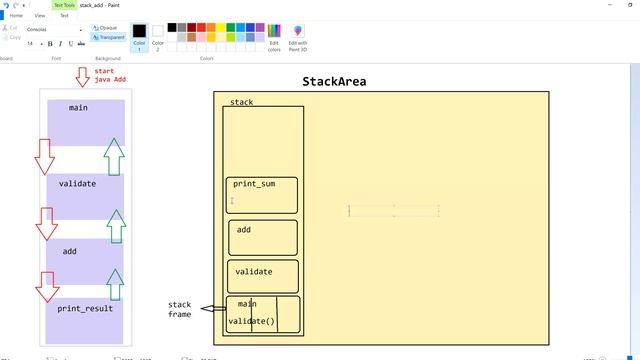
Task: Click the Undo arrow in the title bar
Action: click(6, 5)
